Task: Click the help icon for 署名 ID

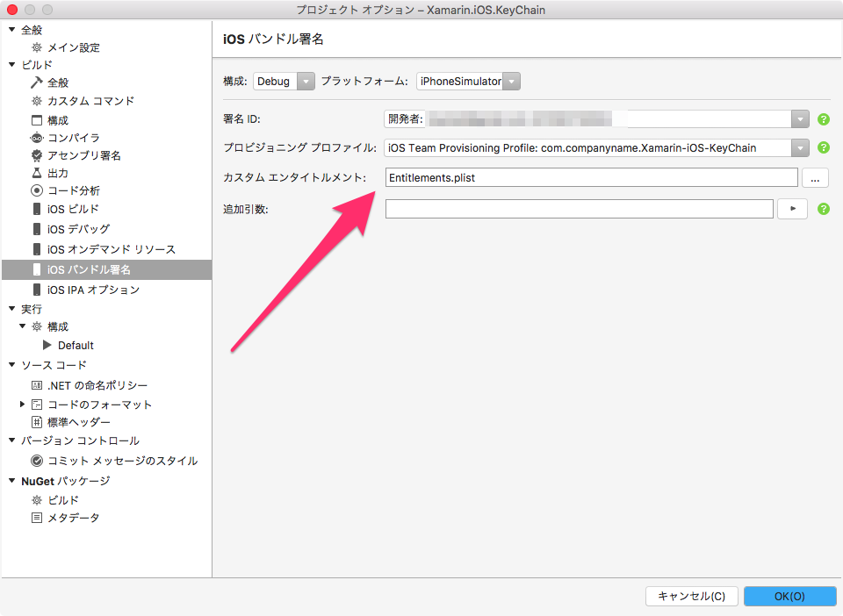Action: pos(823,119)
